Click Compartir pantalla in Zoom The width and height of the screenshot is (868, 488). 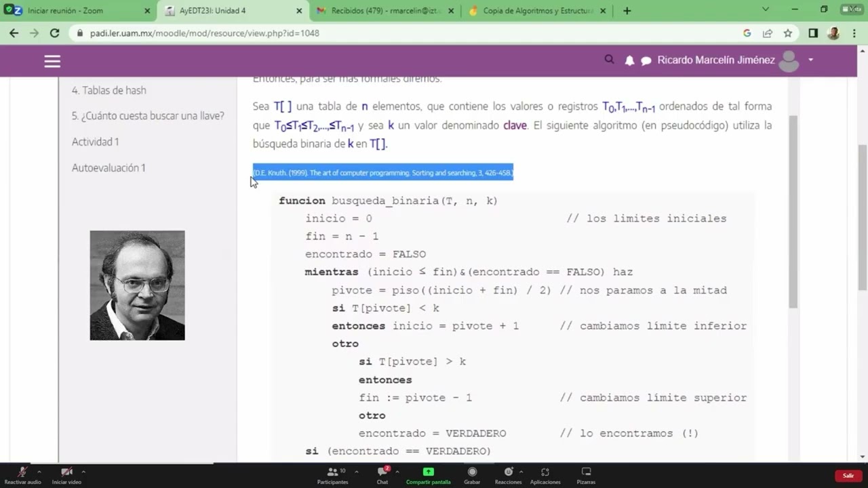(x=429, y=475)
